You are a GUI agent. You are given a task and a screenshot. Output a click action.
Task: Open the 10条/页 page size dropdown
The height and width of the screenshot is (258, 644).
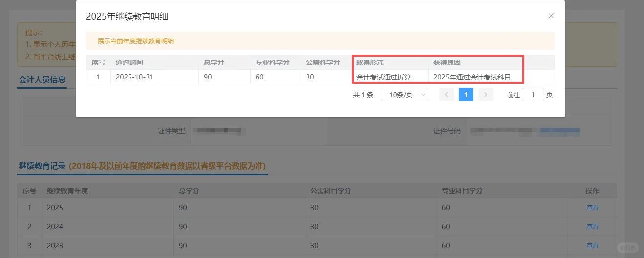point(405,95)
